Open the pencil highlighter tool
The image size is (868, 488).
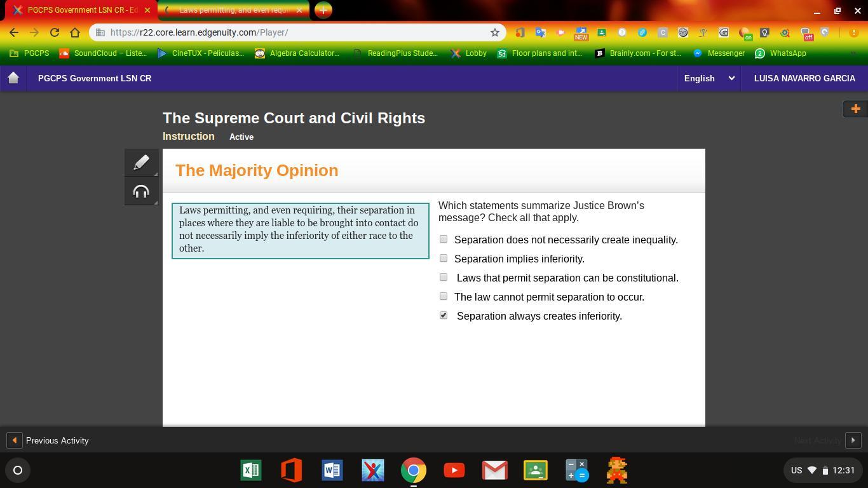point(141,163)
